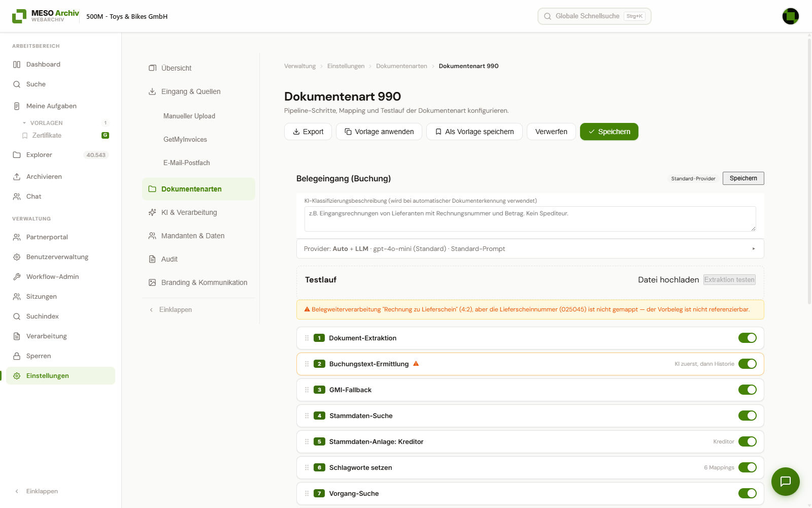Click Als Vorlage speichern button
Viewport: 812px width, 508px height.
point(475,132)
